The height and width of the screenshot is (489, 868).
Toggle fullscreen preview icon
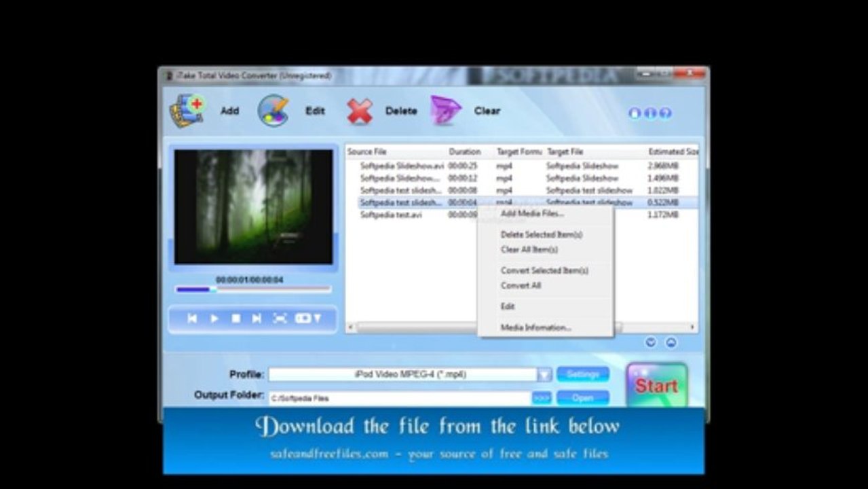pos(280,318)
